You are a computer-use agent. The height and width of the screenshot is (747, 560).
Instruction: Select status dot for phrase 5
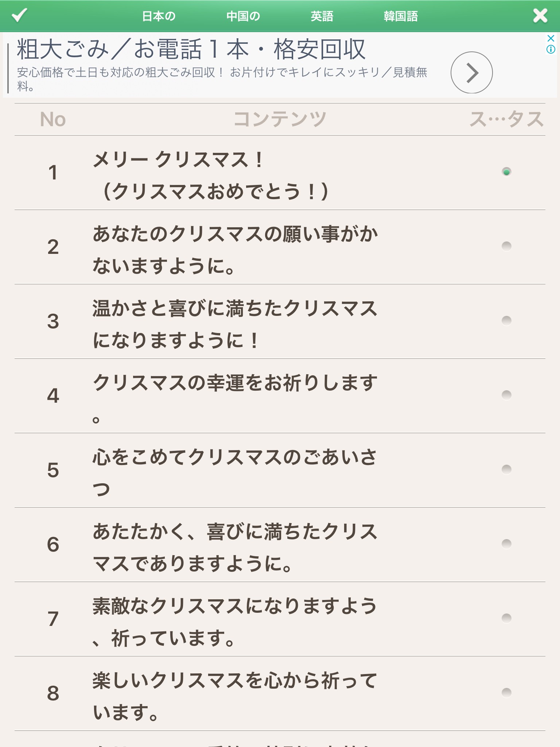point(506,469)
